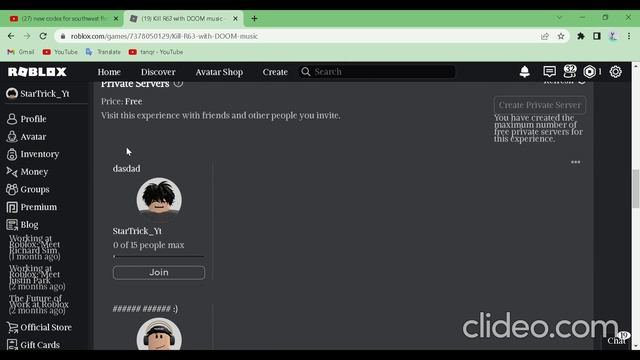
Task: Click the browser forward arrow
Action: click(27, 36)
